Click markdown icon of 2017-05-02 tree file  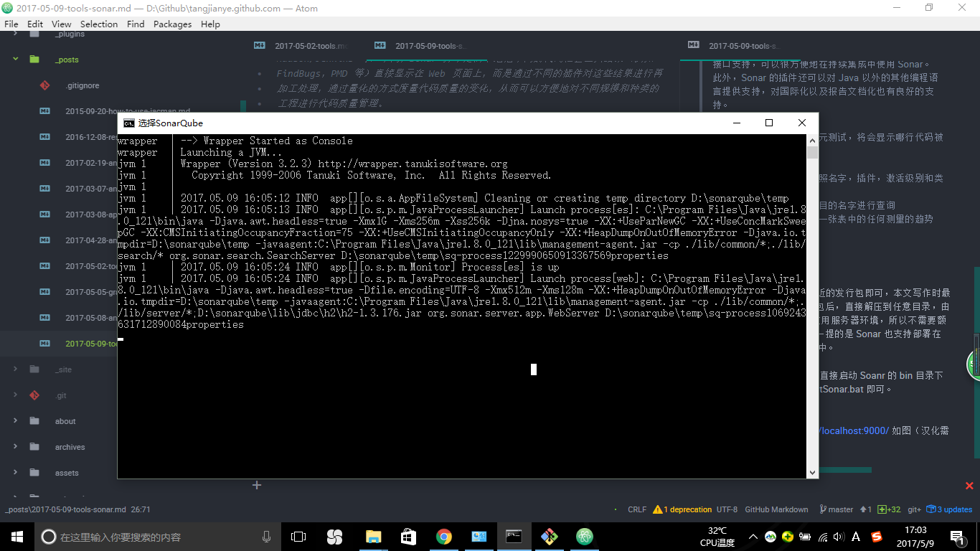pos(44,266)
